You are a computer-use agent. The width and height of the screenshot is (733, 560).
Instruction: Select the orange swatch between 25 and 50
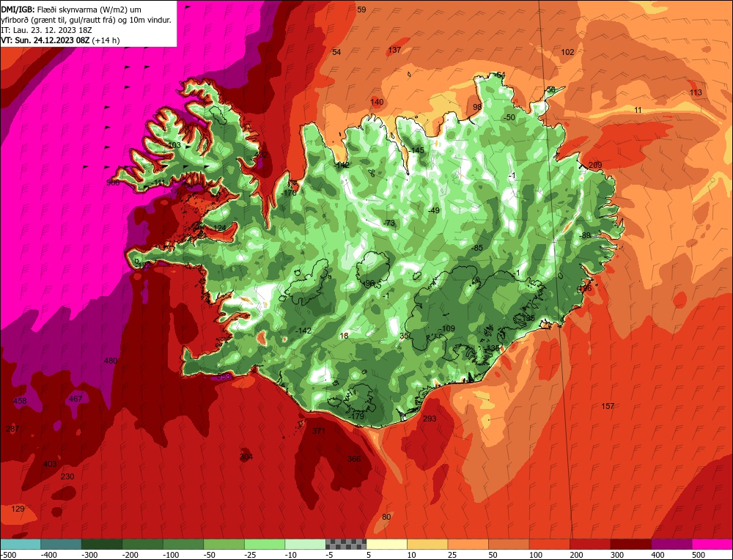click(x=468, y=544)
